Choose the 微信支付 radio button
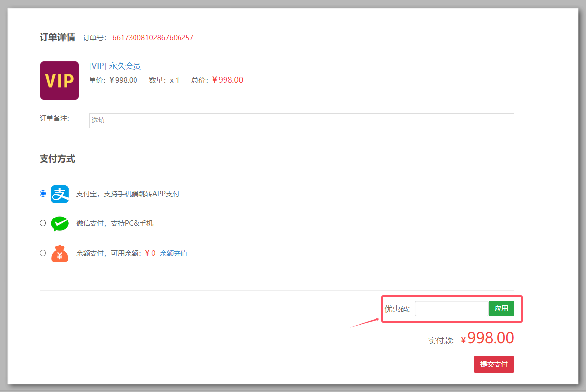The width and height of the screenshot is (586, 392). click(43, 223)
